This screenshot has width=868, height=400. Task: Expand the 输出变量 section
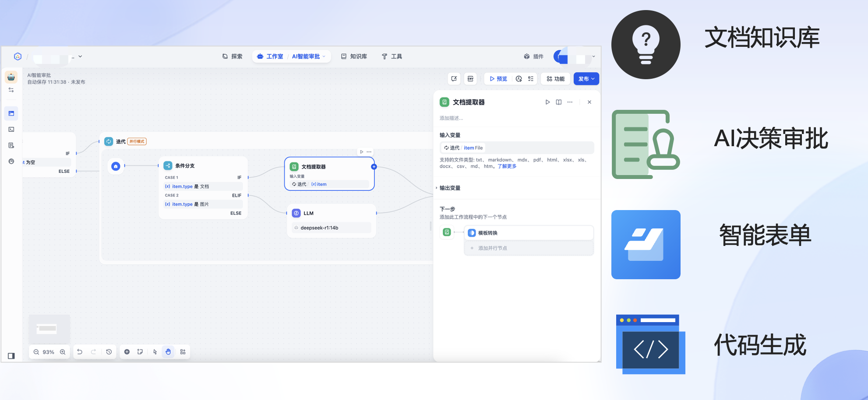(x=450, y=188)
